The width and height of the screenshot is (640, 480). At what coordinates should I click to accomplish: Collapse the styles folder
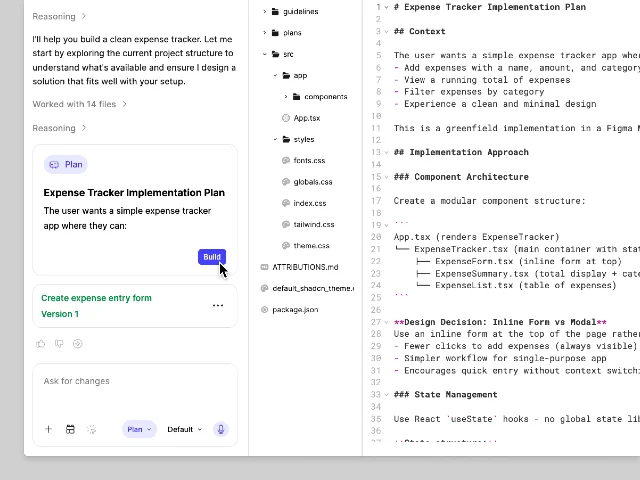276,139
